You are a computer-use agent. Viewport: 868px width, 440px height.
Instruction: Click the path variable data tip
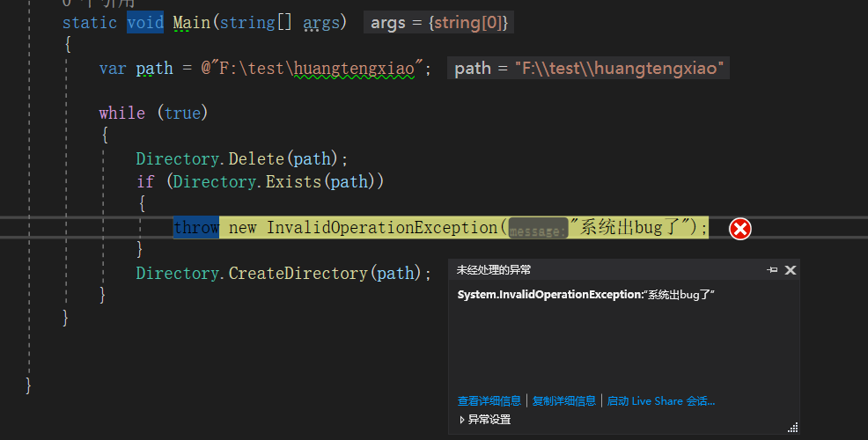[x=589, y=68]
